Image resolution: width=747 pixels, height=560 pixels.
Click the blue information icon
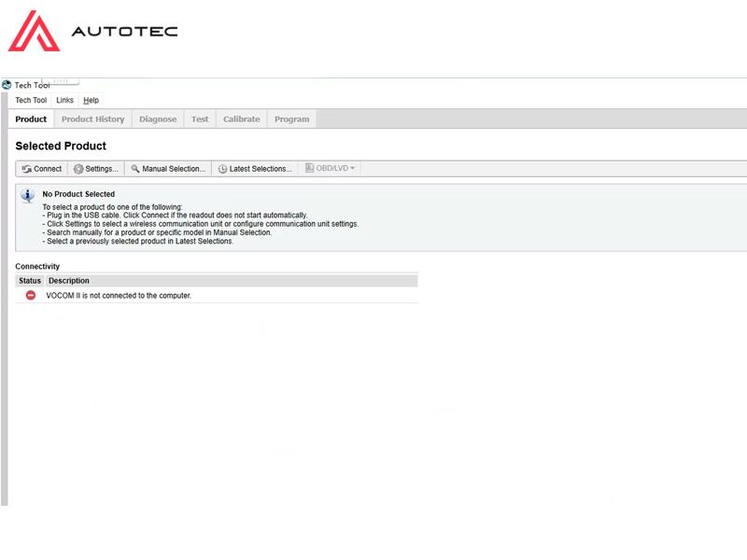(28, 195)
